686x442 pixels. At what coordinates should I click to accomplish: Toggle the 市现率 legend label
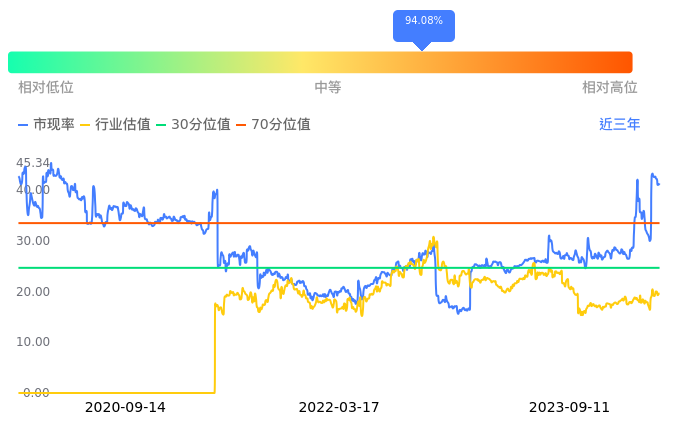click(x=54, y=125)
